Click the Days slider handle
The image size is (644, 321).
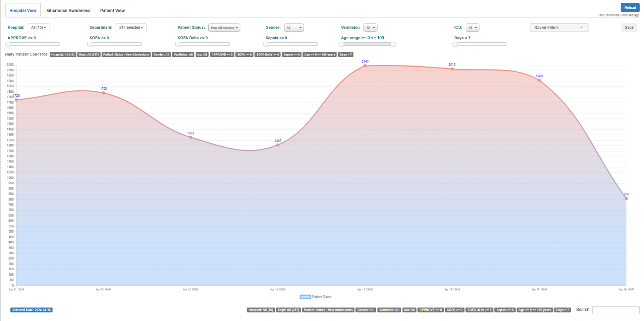point(455,44)
